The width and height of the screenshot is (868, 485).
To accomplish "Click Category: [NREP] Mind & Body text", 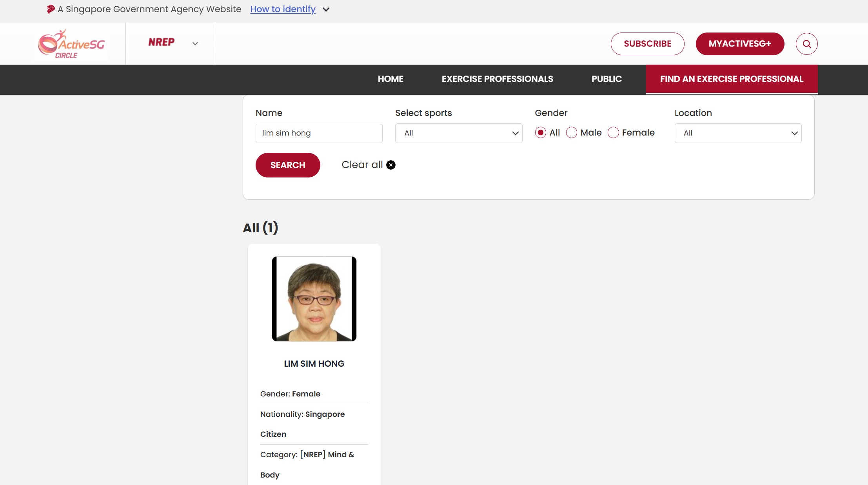I will (307, 465).
